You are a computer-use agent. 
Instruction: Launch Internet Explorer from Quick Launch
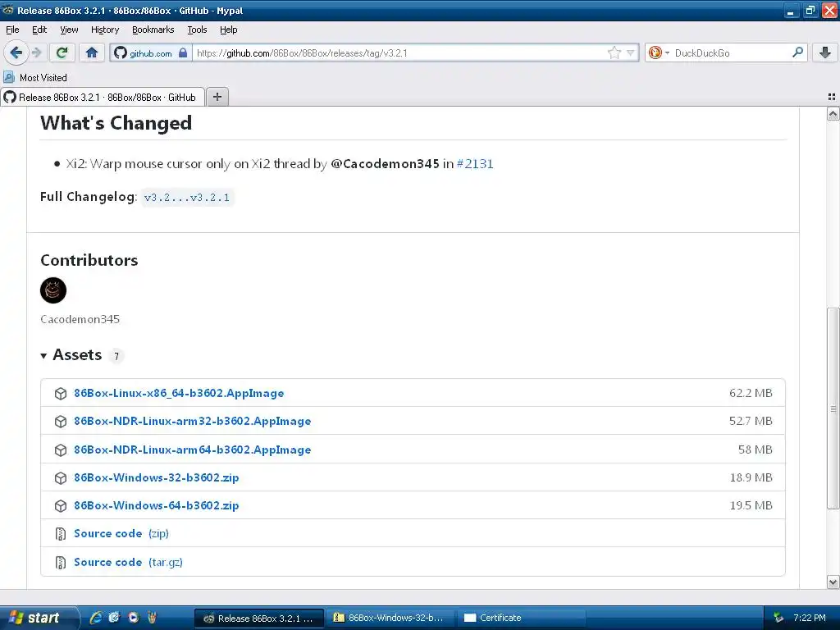pyautogui.click(x=95, y=618)
